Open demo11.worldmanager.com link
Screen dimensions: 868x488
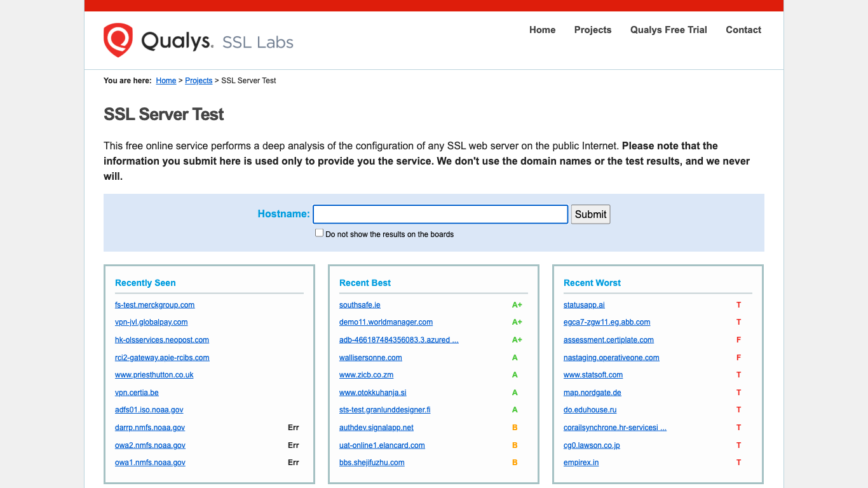pyautogui.click(x=386, y=322)
